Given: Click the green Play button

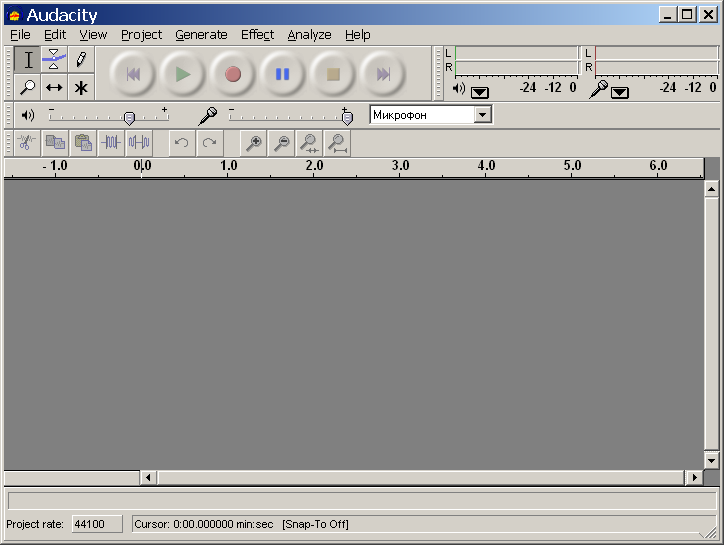Looking at the screenshot, I should pyautogui.click(x=183, y=74).
